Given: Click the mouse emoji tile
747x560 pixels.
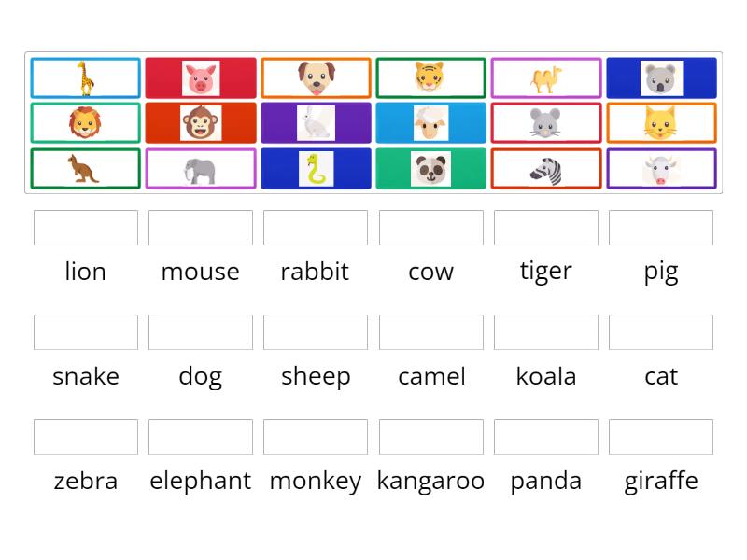Looking at the screenshot, I should (x=546, y=122).
